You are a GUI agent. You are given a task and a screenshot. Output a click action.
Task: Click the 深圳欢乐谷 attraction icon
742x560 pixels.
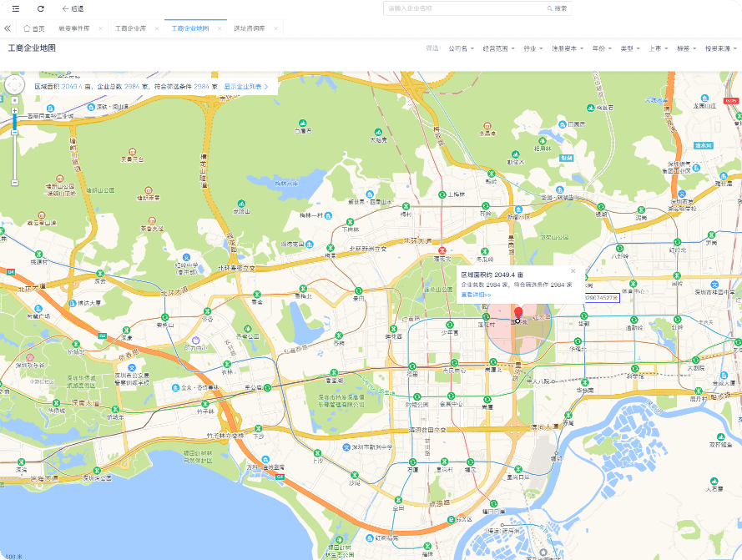30,357
